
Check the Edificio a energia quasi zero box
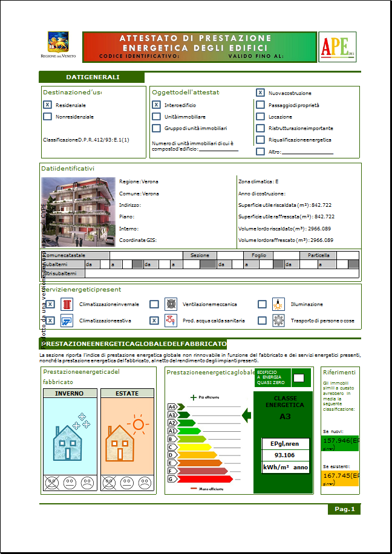pos(299,377)
